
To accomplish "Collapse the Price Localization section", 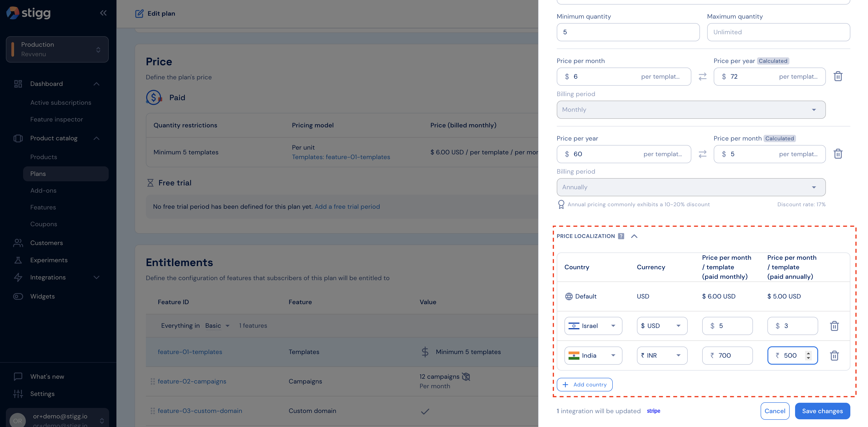I will (x=634, y=236).
